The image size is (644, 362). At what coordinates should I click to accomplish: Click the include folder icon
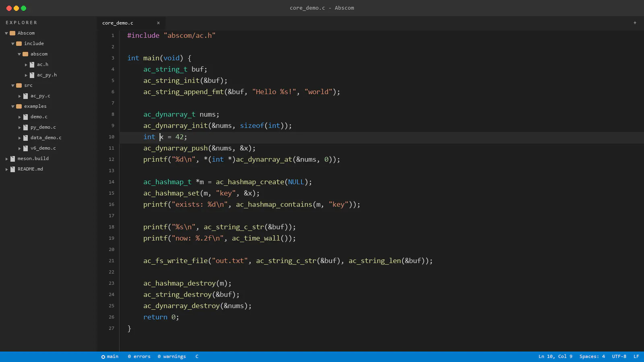[19, 43]
